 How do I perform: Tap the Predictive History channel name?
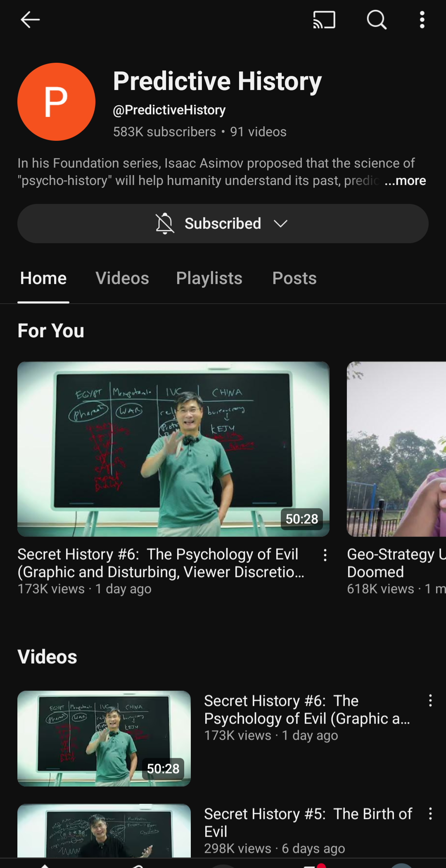217,81
